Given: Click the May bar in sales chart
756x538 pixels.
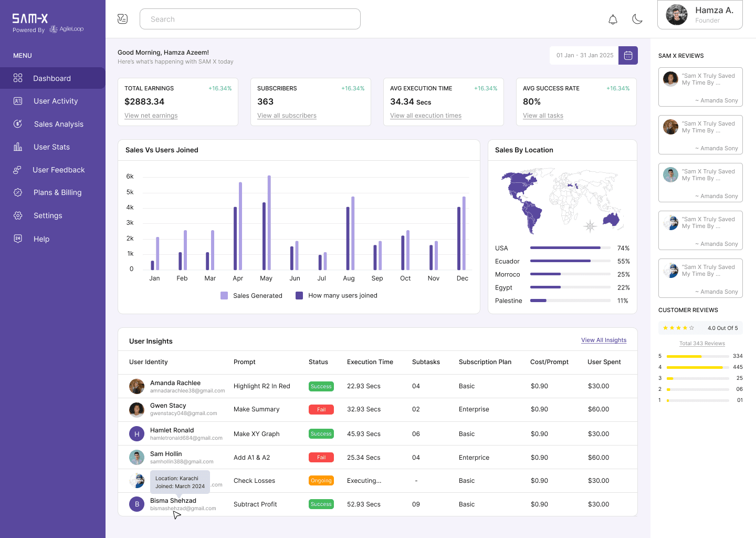Looking at the screenshot, I should point(266,223).
